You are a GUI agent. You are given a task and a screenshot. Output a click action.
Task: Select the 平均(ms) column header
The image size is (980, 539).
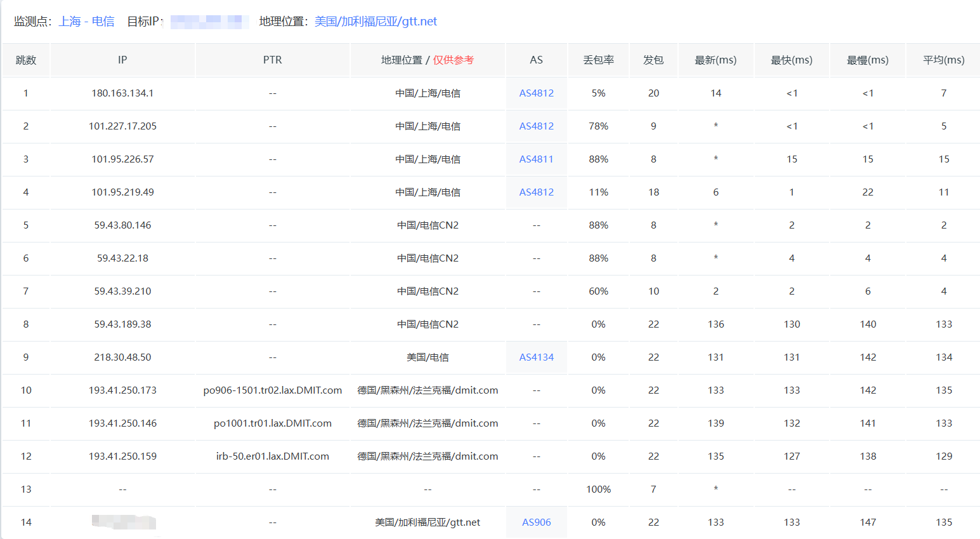[x=944, y=60]
